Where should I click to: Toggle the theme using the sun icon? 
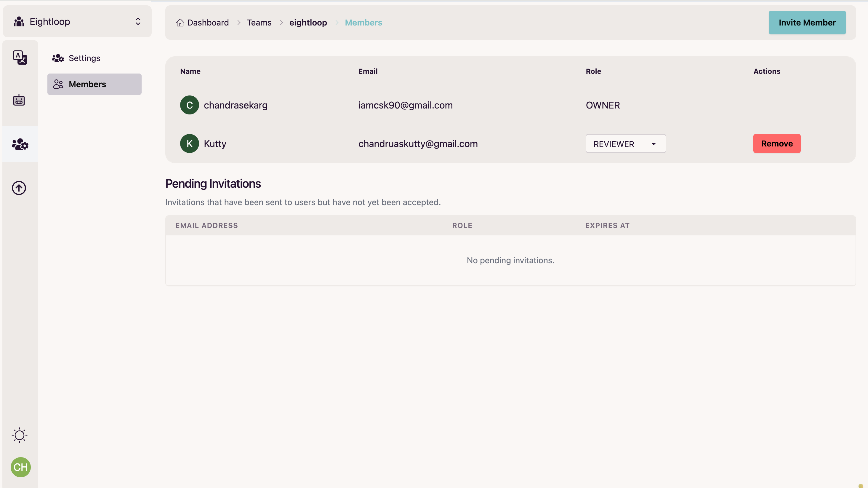click(x=19, y=435)
